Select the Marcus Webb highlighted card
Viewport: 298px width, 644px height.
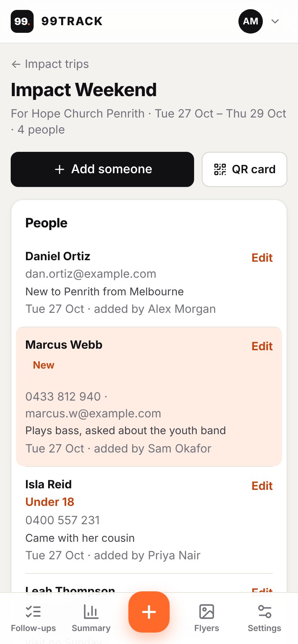click(x=149, y=396)
